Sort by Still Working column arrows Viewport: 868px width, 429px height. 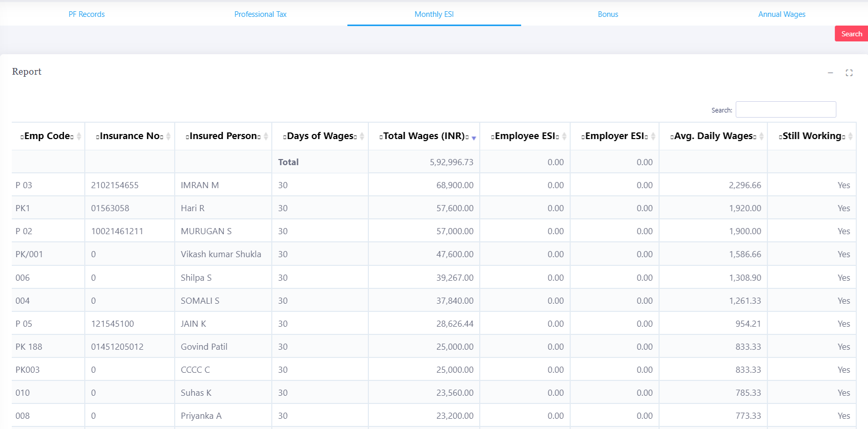tap(850, 136)
